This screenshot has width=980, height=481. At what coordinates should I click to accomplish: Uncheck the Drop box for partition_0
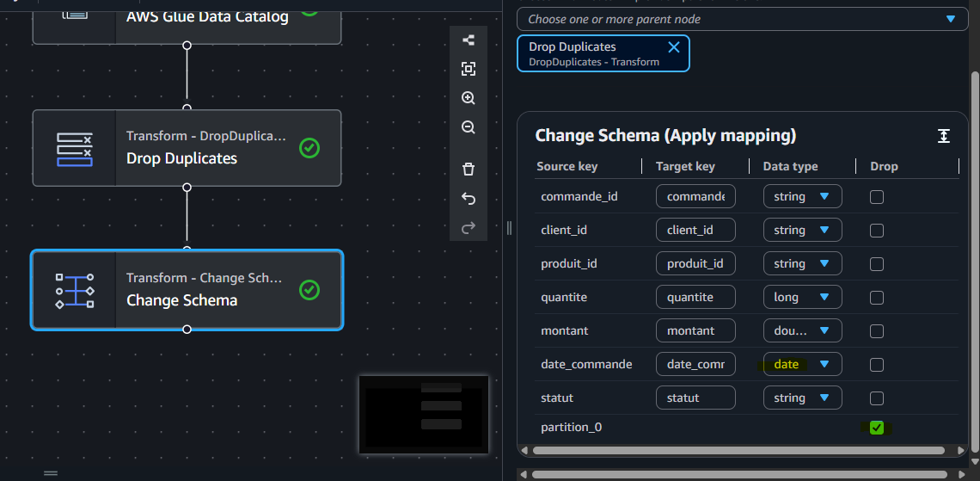click(x=877, y=428)
